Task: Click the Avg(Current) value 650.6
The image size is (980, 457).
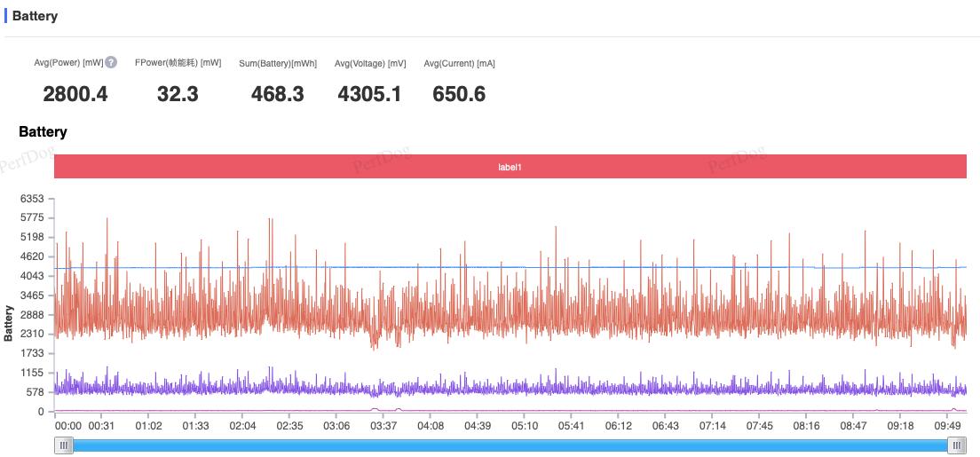Action: pos(459,94)
